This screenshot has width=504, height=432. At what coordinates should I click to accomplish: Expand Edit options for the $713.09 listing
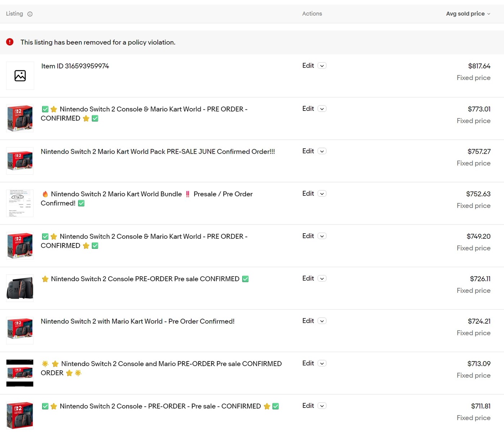click(x=322, y=364)
